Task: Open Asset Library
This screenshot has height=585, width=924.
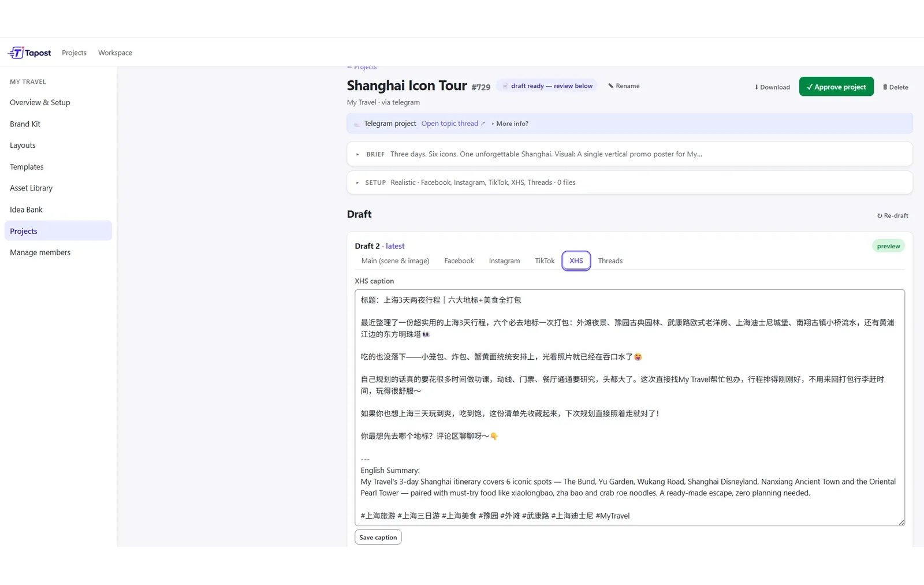Action: [58, 188]
